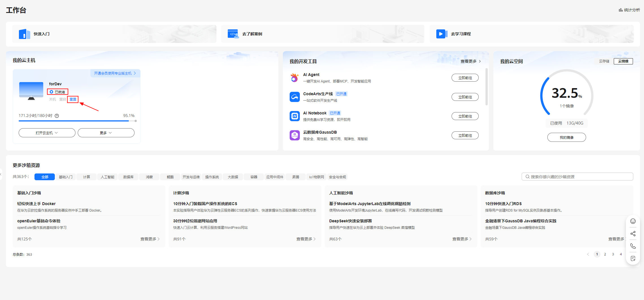Click the 关机 link for forDev host
This screenshot has height=300, width=644.
[53, 99]
